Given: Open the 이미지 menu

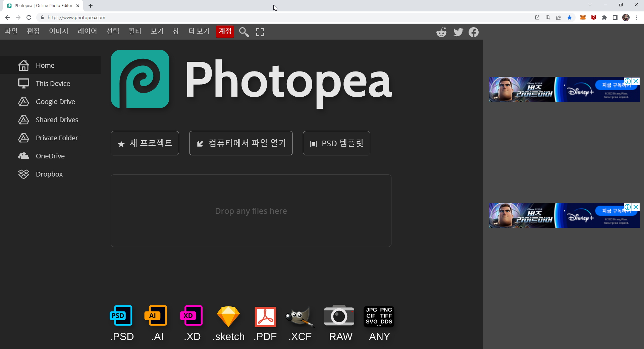Looking at the screenshot, I should 59,32.
